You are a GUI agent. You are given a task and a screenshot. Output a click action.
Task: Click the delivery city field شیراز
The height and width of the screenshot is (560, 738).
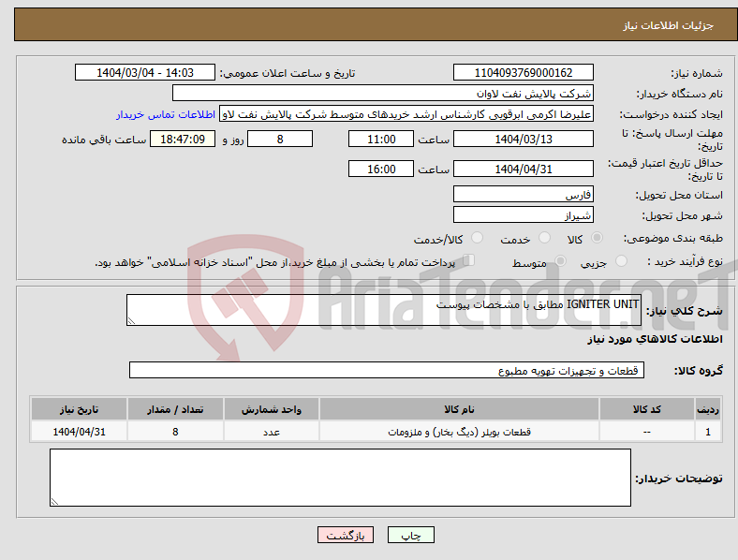523,214
